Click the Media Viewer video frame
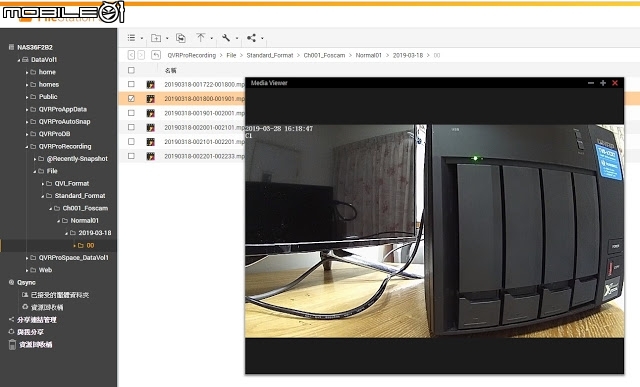Viewport: 640px width, 387px height. (x=434, y=231)
